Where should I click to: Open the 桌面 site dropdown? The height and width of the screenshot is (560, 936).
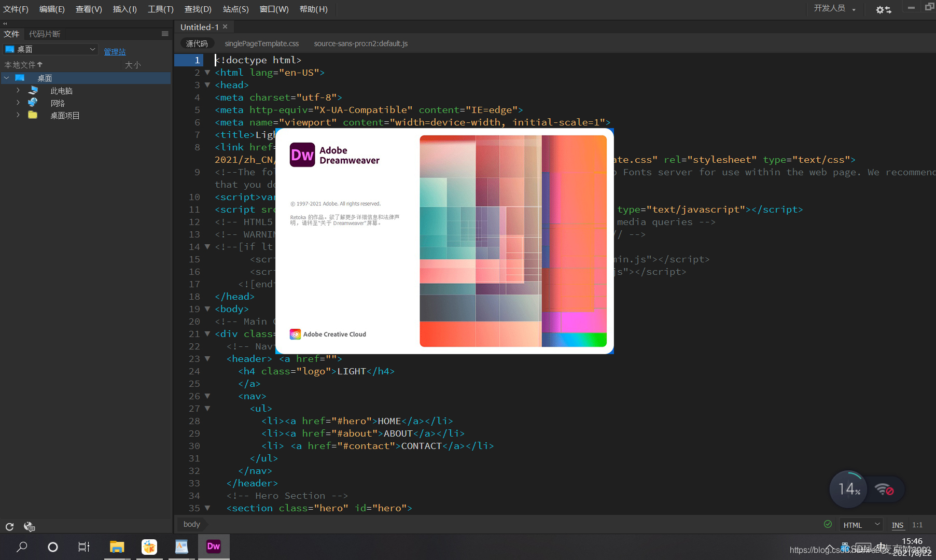coord(51,49)
